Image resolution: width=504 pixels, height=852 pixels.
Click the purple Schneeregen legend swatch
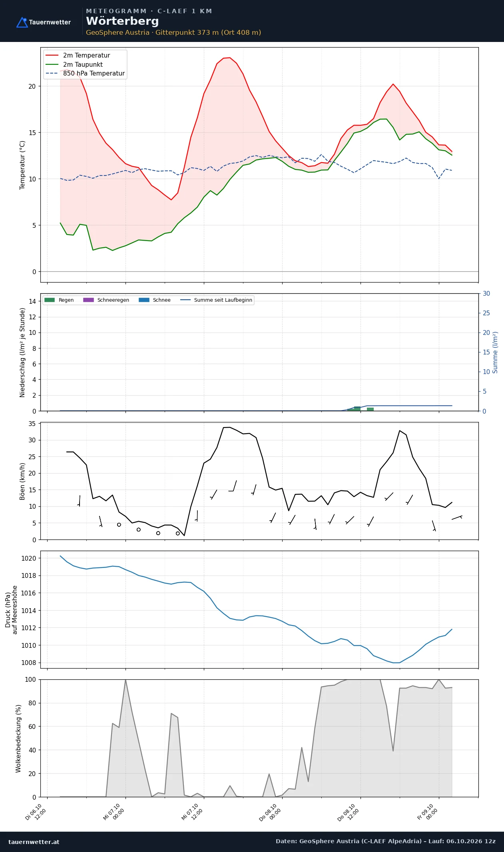(x=88, y=300)
